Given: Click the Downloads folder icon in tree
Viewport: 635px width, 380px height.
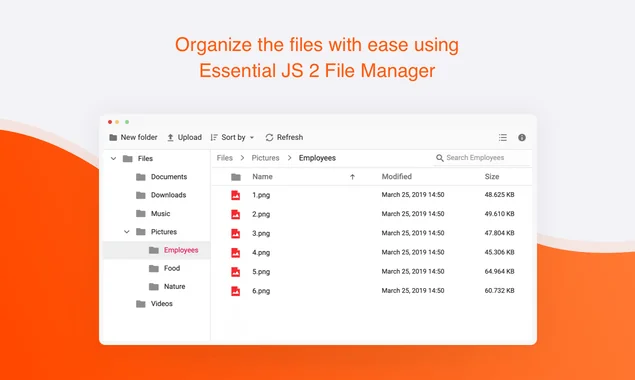Looking at the screenshot, I should coord(141,195).
